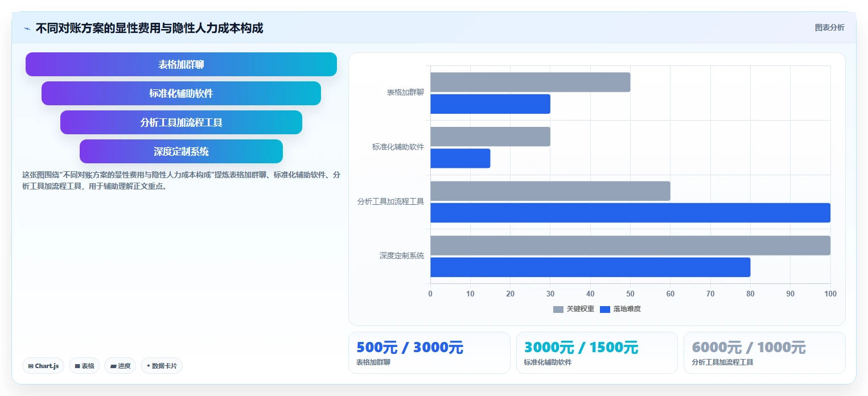Select the 表格加群聊 funnel bar
Screen dimensions: 868x396
pos(181,64)
